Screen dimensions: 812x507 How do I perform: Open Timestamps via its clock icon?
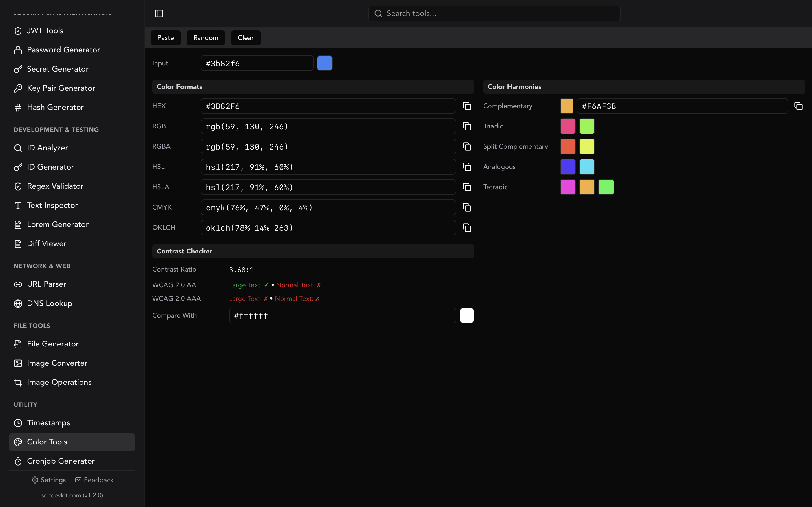[18, 423]
